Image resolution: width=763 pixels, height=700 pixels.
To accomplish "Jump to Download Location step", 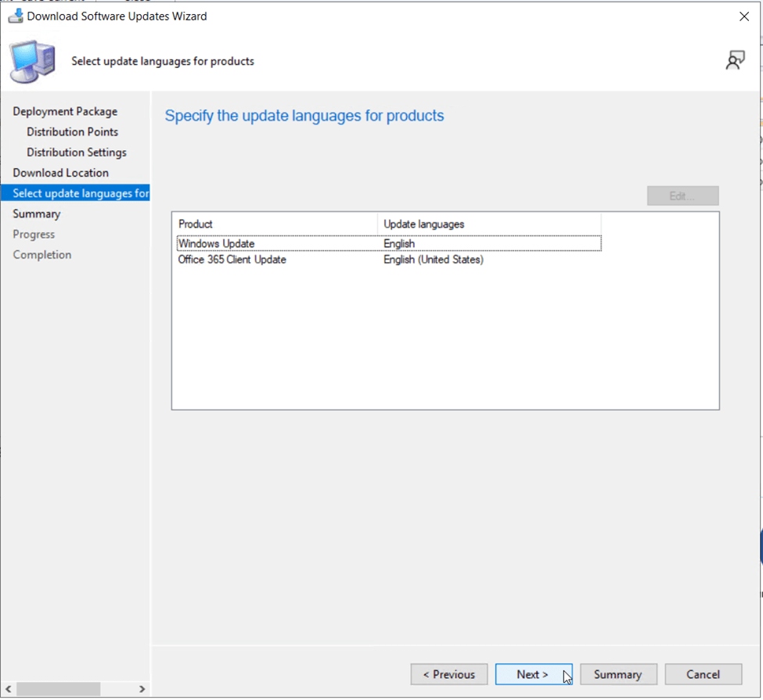I will (x=60, y=173).
